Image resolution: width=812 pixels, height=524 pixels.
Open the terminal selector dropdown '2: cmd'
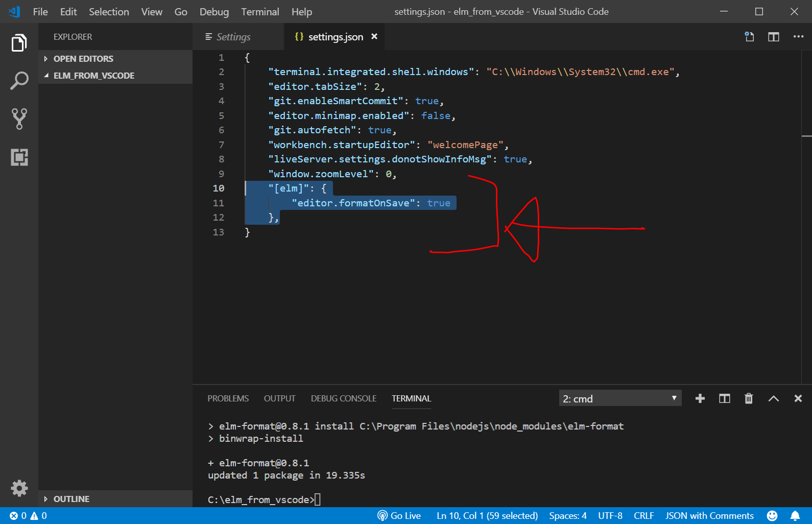pyautogui.click(x=619, y=398)
